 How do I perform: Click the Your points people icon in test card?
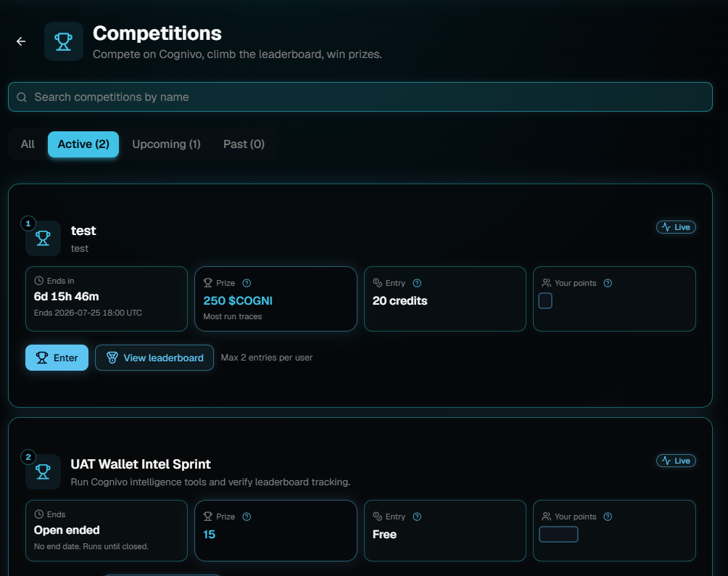click(x=547, y=283)
